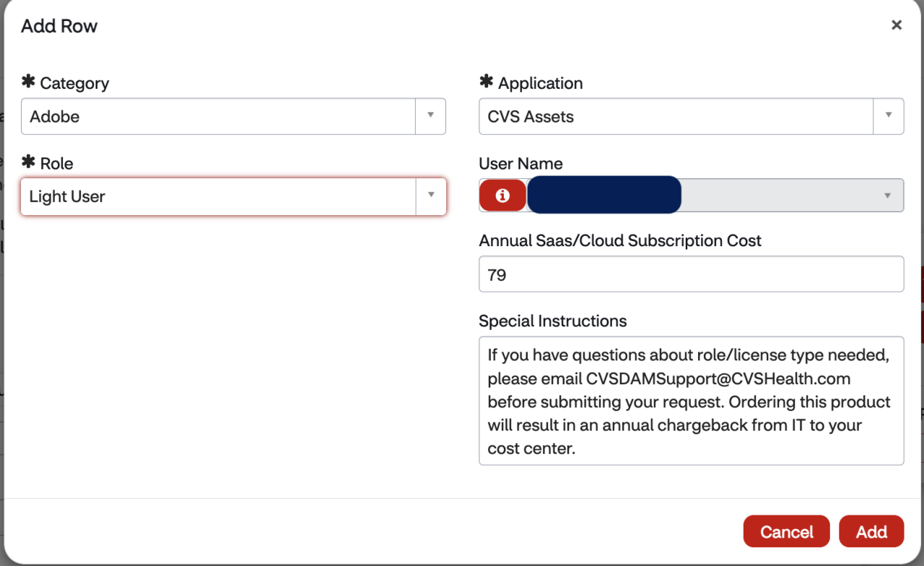Click the required asterisk before Application
Screen dimensions: 924x566
pyautogui.click(x=487, y=82)
